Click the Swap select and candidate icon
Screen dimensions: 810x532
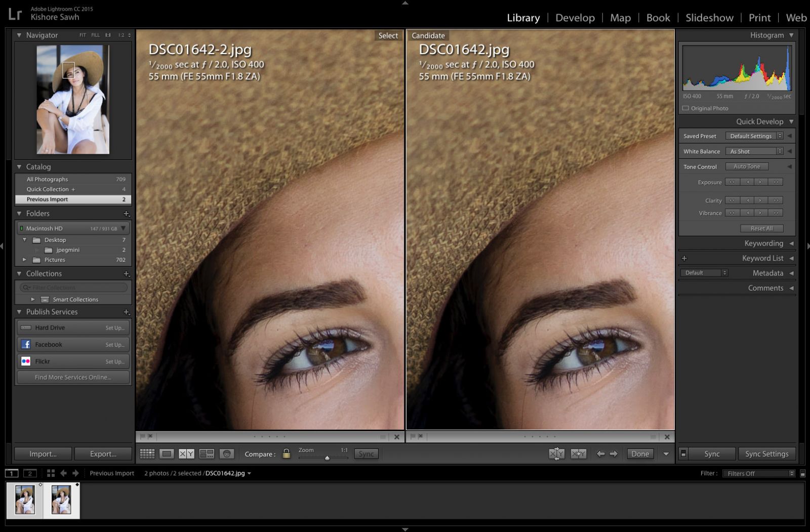[556, 454]
